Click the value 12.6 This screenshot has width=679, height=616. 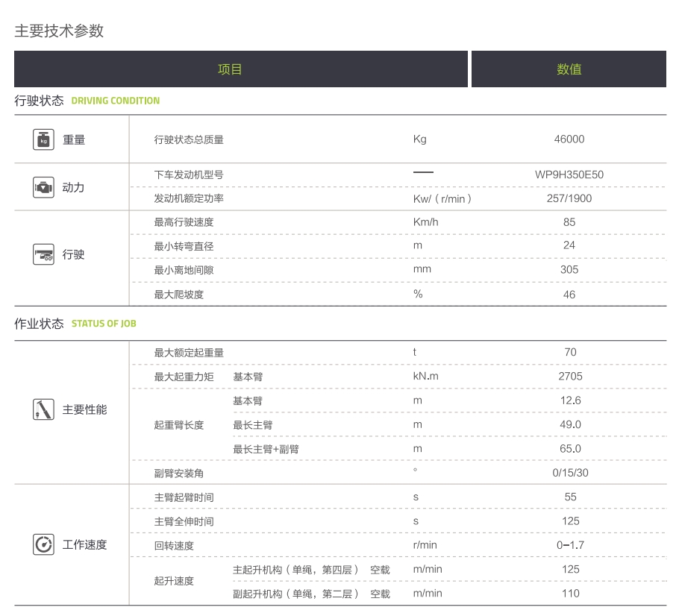click(x=570, y=400)
